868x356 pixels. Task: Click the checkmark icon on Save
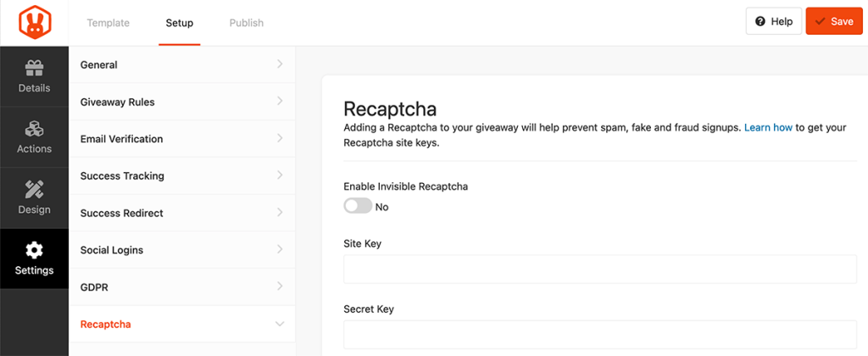coord(820,22)
